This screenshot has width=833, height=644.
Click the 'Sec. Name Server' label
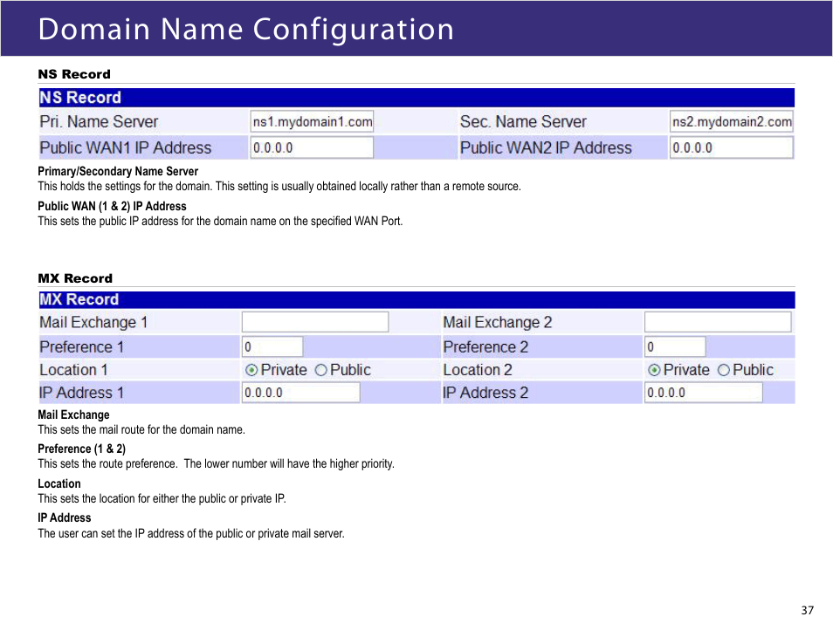point(523,121)
